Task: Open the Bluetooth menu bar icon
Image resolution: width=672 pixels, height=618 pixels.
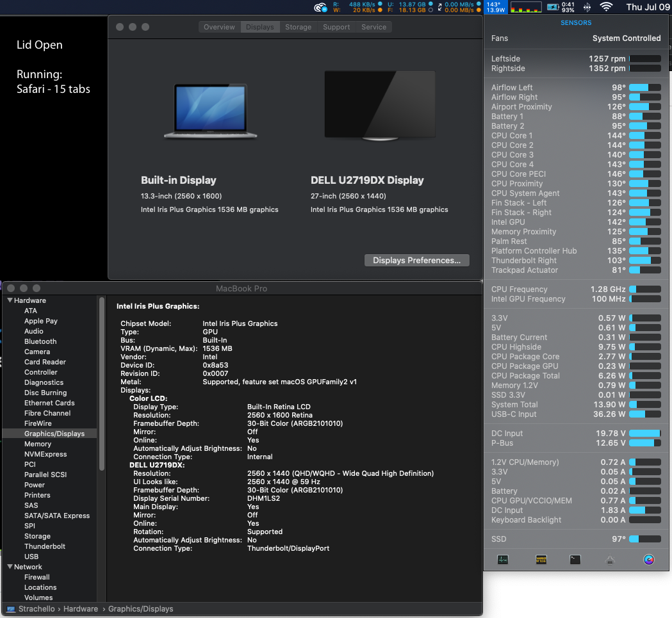Action: point(587,7)
